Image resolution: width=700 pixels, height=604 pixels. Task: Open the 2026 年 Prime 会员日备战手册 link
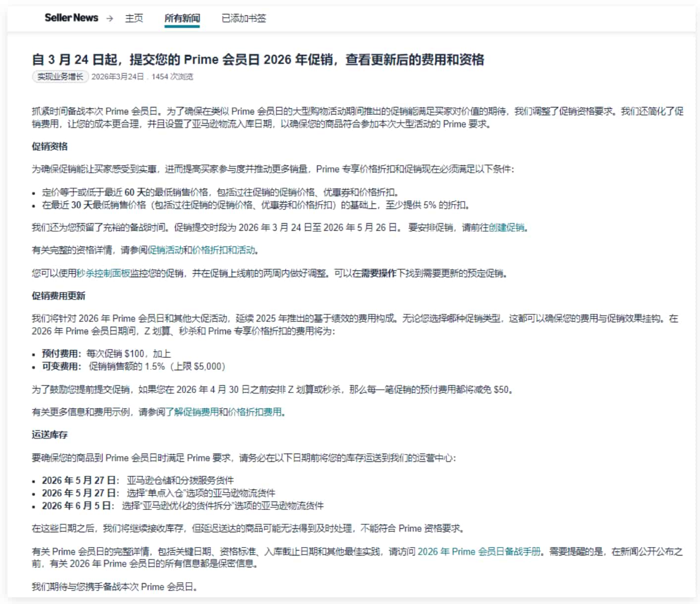(479, 551)
